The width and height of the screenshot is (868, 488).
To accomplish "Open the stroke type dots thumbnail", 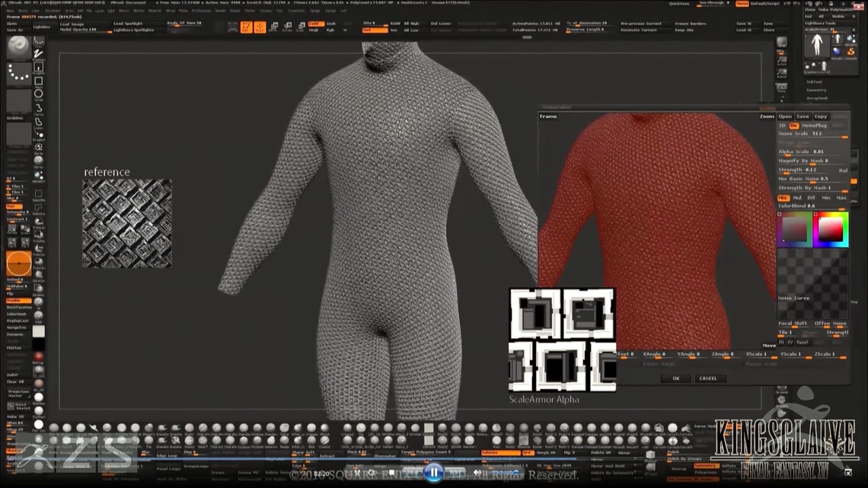I will pyautogui.click(x=18, y=74).
